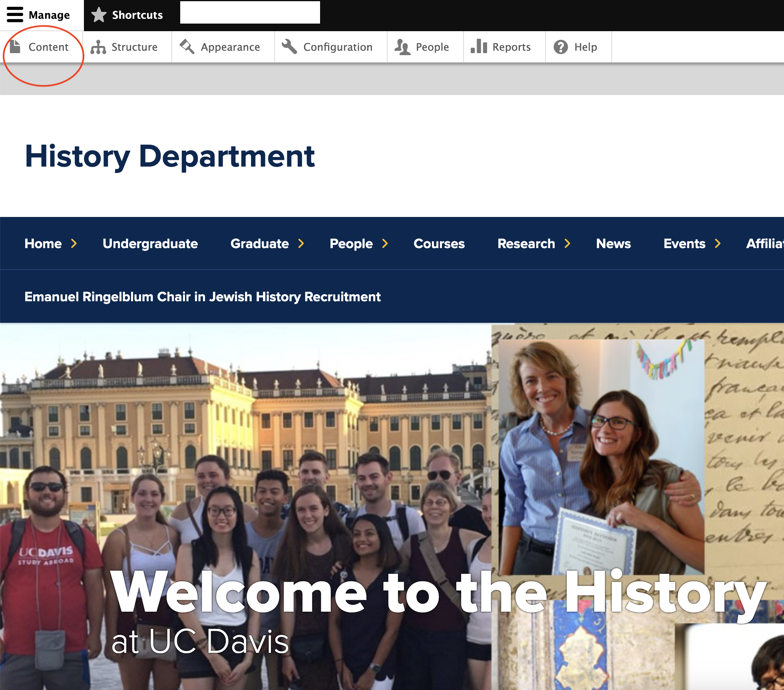Open the site People nav link
This screenshot has height=690, width=784.
(351, 244)
